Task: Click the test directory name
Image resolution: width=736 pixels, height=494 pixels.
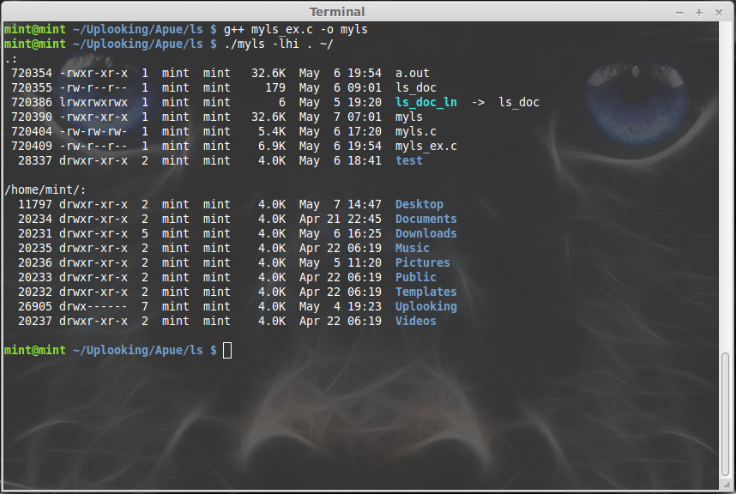Action: tap(408, 161)
